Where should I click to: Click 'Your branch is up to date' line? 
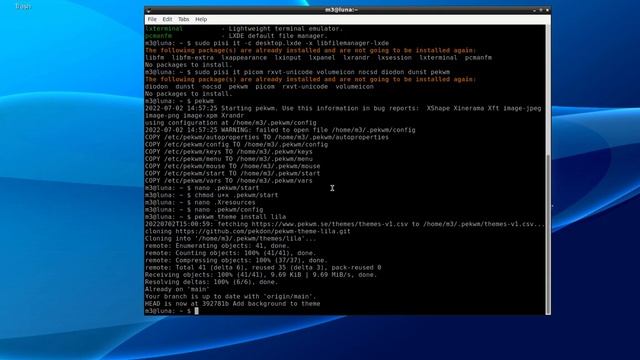(231, 297)
